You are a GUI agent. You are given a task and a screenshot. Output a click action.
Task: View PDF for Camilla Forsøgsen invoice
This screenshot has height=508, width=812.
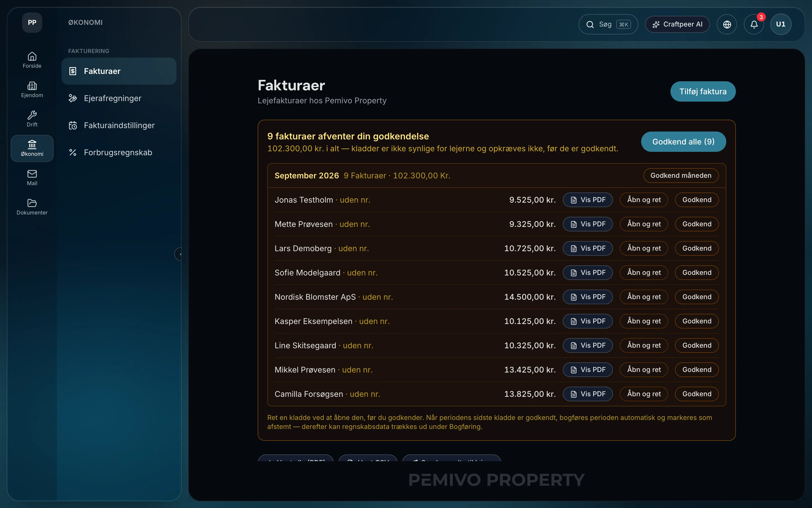(588, 394)
